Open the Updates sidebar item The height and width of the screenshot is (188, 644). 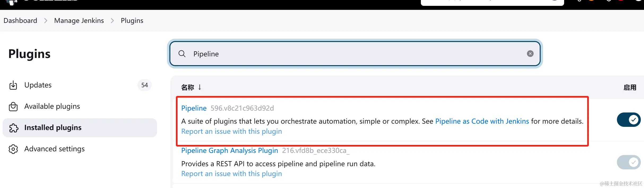pyautogui.click(x=38, y=85)
